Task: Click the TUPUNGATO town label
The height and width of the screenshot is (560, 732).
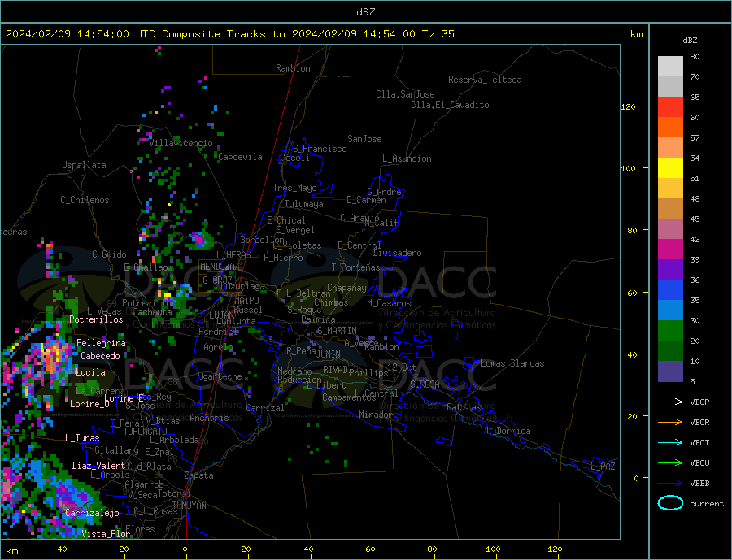Action: tap(146, 432)
